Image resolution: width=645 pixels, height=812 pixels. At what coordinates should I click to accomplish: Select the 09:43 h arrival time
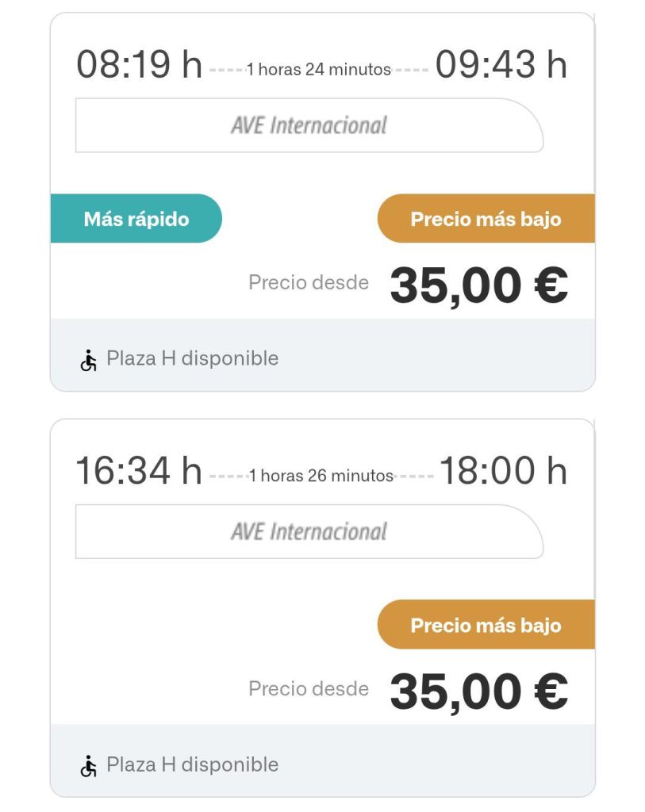coord(501,65)
